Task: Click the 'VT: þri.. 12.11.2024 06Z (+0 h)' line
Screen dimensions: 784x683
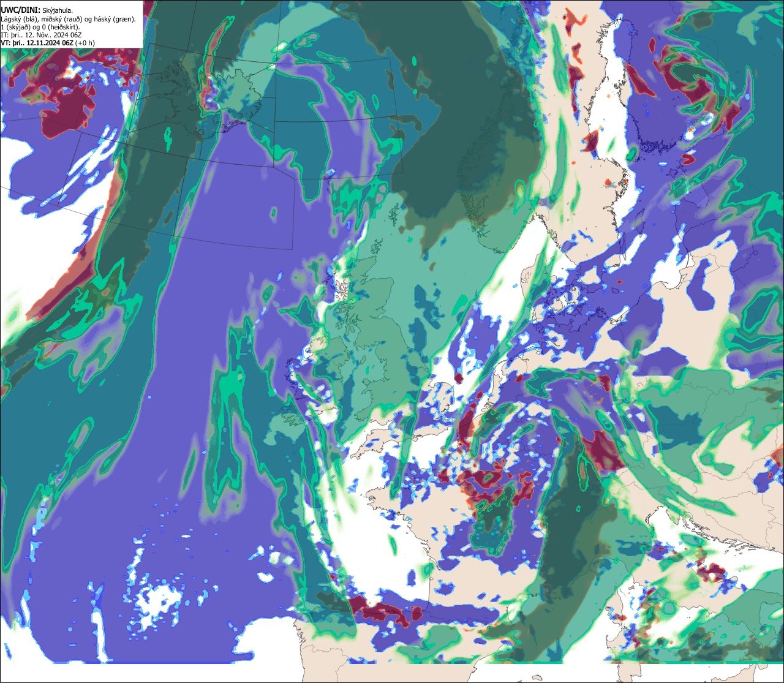Action: coord(48,43)
